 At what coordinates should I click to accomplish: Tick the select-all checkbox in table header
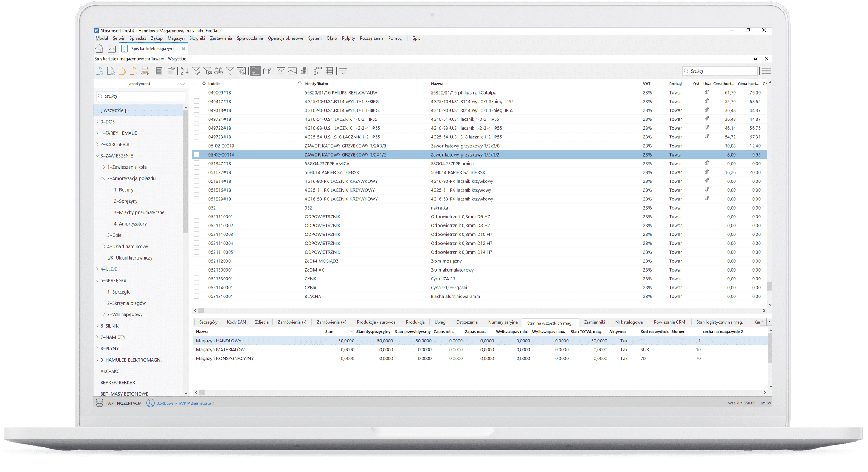[196, 84]
